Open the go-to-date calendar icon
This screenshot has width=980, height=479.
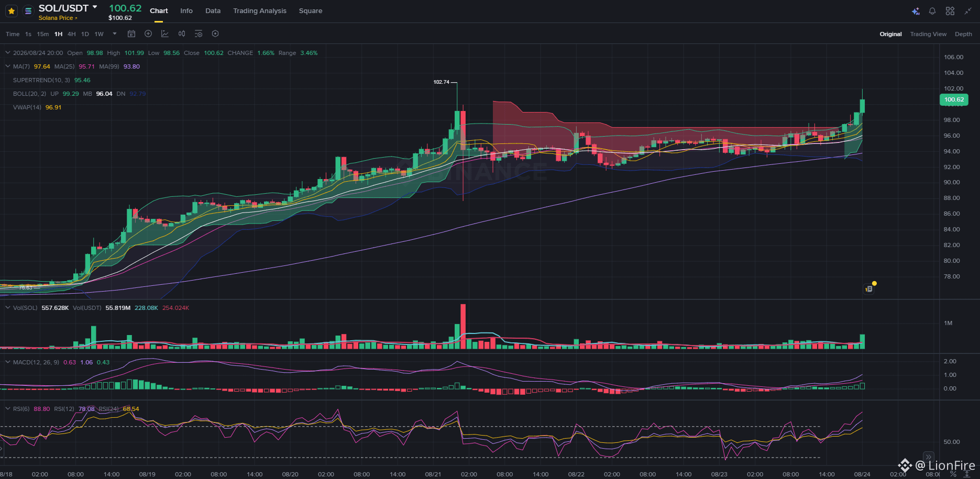pos(131,34)
